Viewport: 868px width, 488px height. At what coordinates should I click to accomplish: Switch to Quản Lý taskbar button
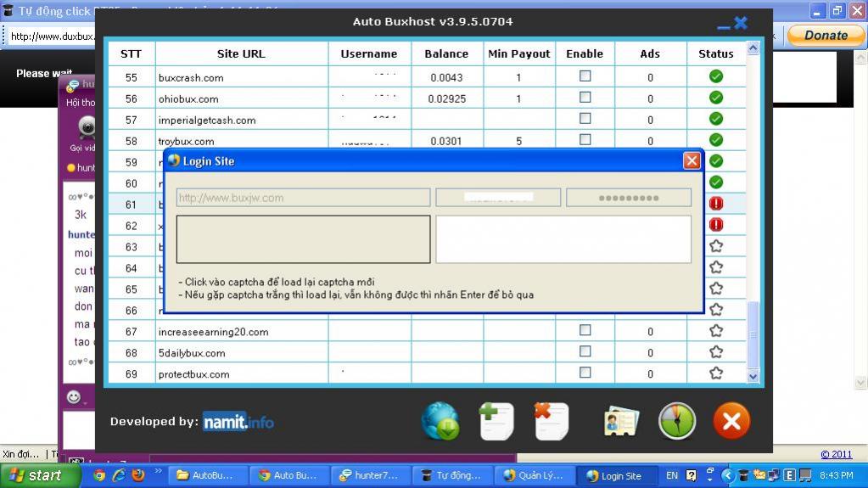click(535, 475)
